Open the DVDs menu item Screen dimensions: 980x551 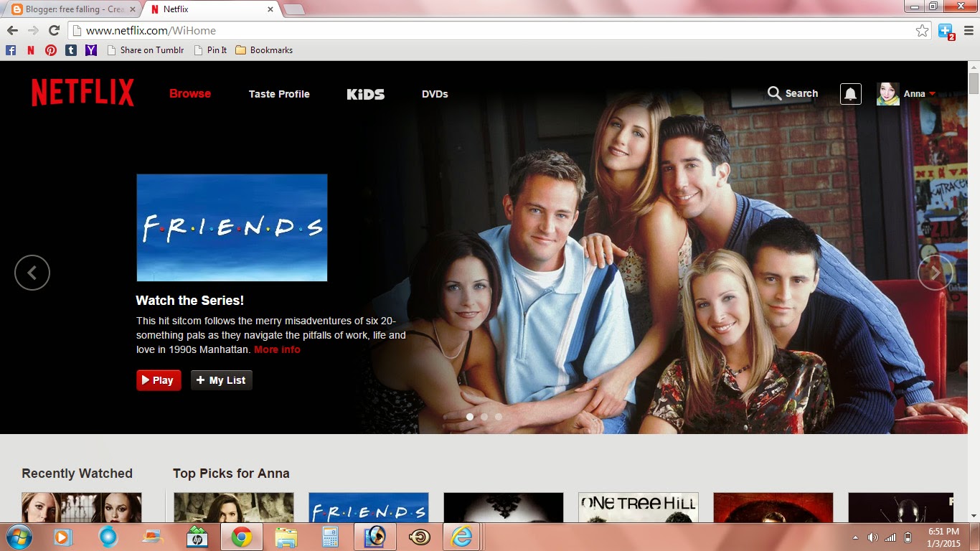coord(435,94)
